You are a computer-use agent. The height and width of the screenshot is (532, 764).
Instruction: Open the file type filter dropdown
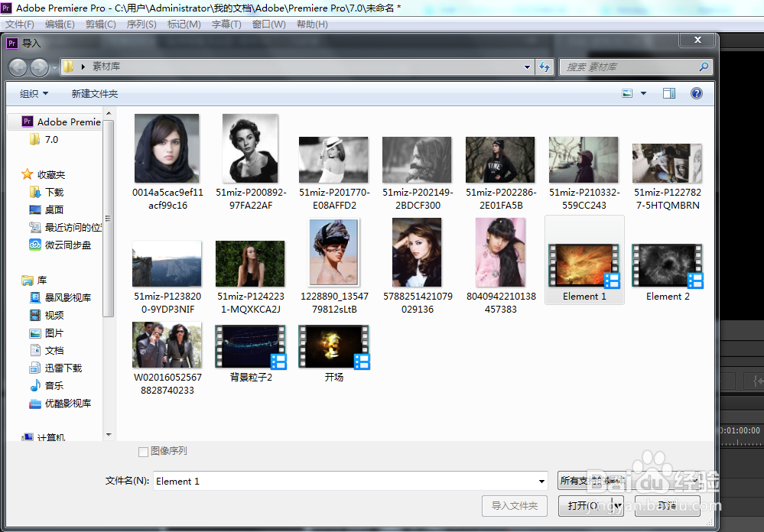[629, 481]
